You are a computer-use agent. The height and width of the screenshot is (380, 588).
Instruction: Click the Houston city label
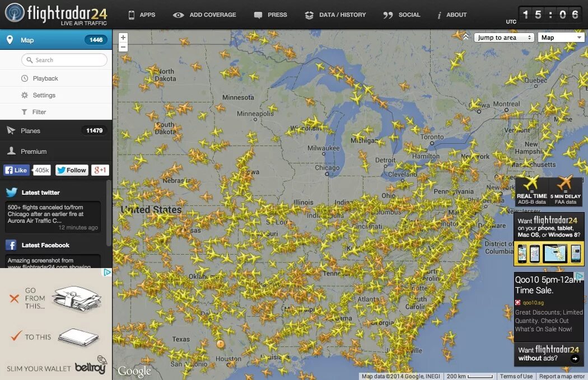coord(228,359)
